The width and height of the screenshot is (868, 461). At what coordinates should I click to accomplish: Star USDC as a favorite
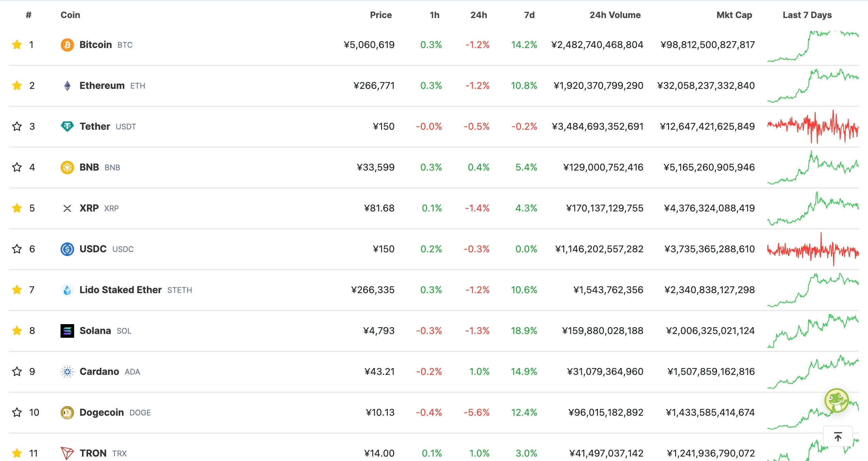17,249
